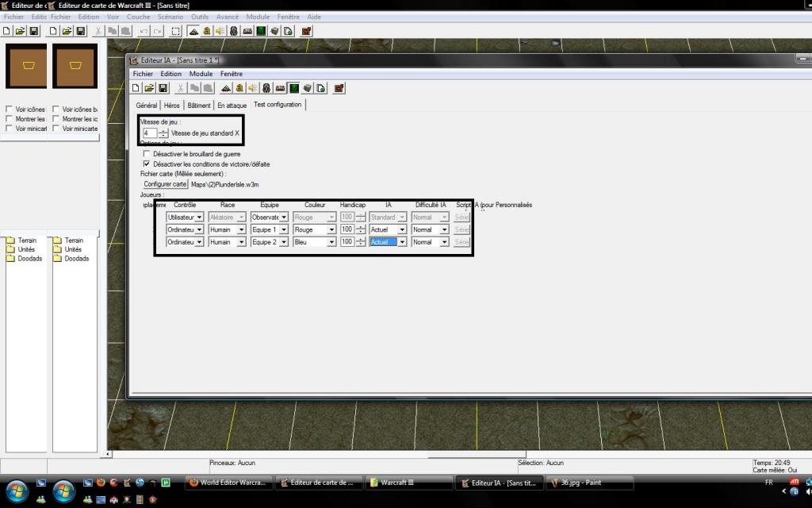Switch to the Bâtiment tab

(199, 106)
